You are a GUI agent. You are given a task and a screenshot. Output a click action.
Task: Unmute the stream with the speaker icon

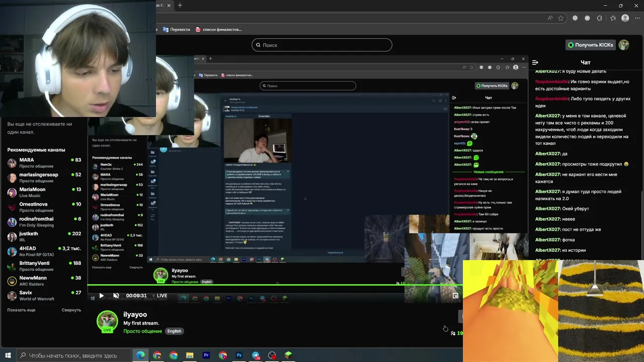click(x=116, y=296)
